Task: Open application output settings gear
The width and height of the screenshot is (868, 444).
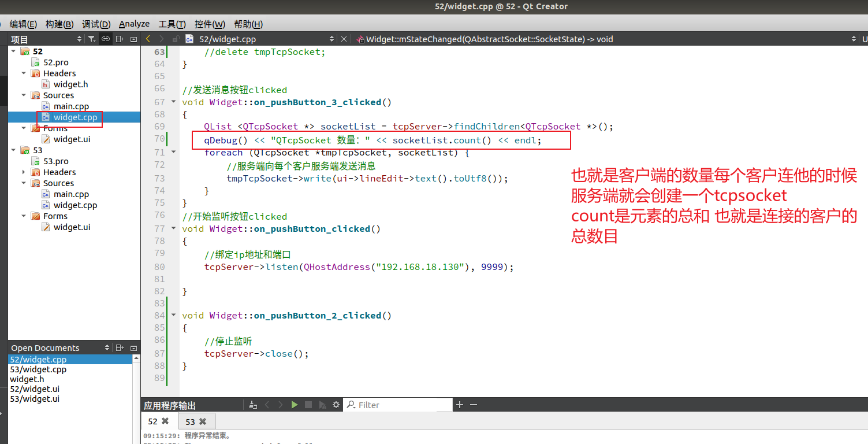Action: coord(336,405)
